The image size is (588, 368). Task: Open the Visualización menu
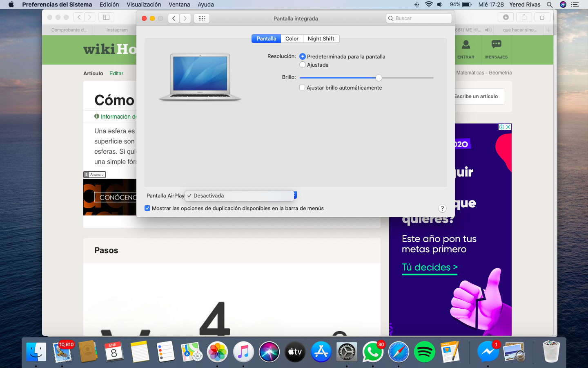click(144, 4)
